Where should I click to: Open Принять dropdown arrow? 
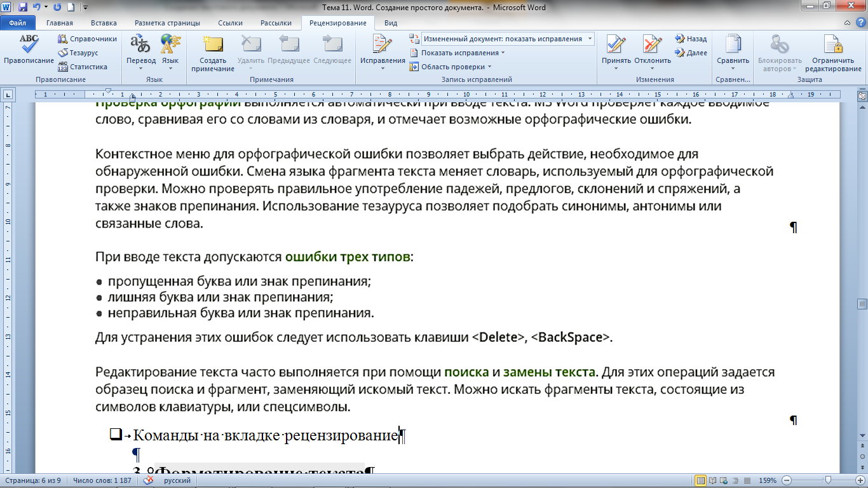(616, 68)
